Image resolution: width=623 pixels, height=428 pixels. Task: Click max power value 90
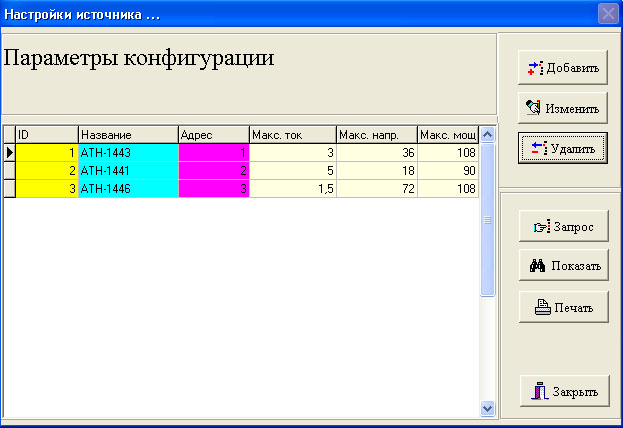click(448, 170)
